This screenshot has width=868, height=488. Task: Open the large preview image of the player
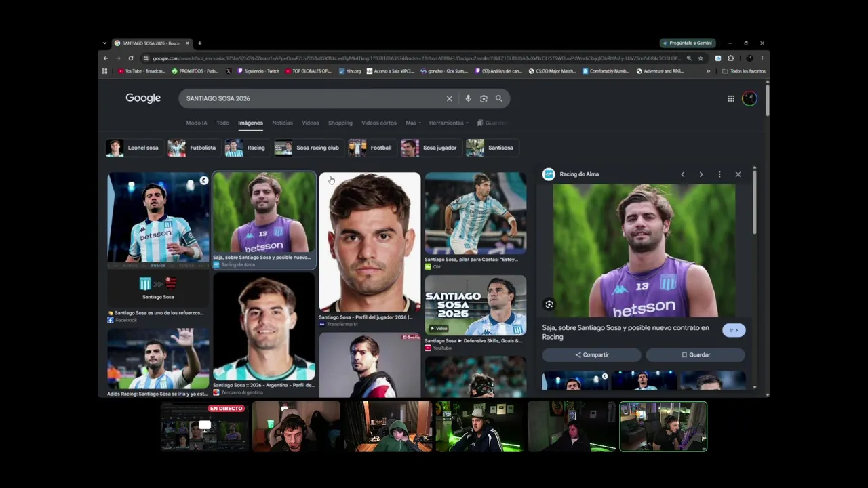(644, 251)
